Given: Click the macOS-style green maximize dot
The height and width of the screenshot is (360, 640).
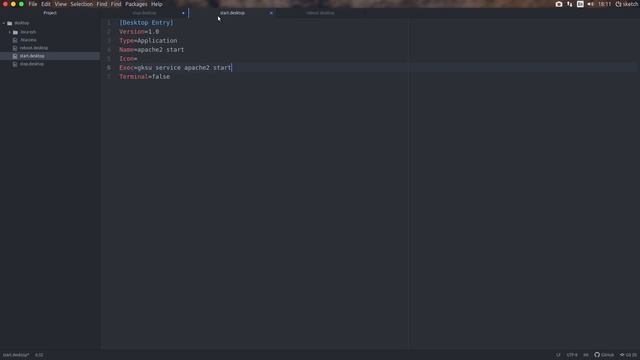Looking at the screenshot, I should pos(21,4).
